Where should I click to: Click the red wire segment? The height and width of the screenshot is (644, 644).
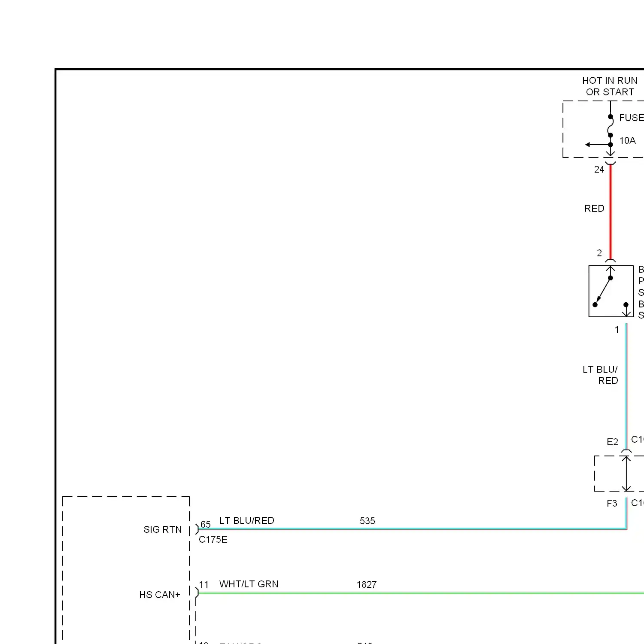coord(611,212)
